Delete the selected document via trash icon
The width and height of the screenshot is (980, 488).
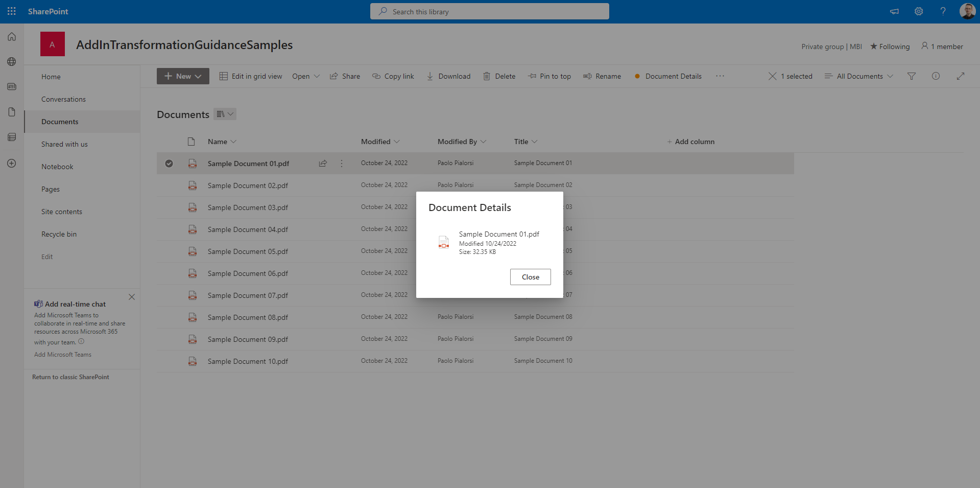coord(499,76)
